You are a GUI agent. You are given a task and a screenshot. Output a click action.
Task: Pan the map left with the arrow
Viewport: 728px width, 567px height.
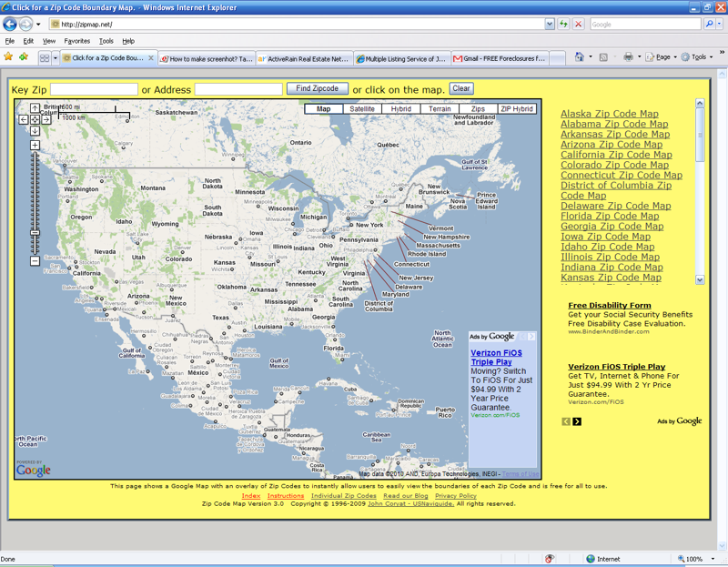[24, 120]
